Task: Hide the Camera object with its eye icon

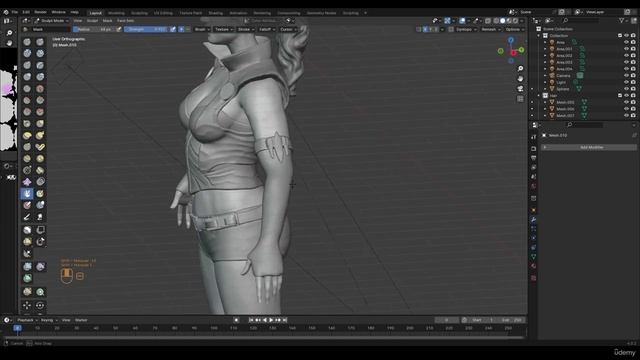Action: pos(626,76)
